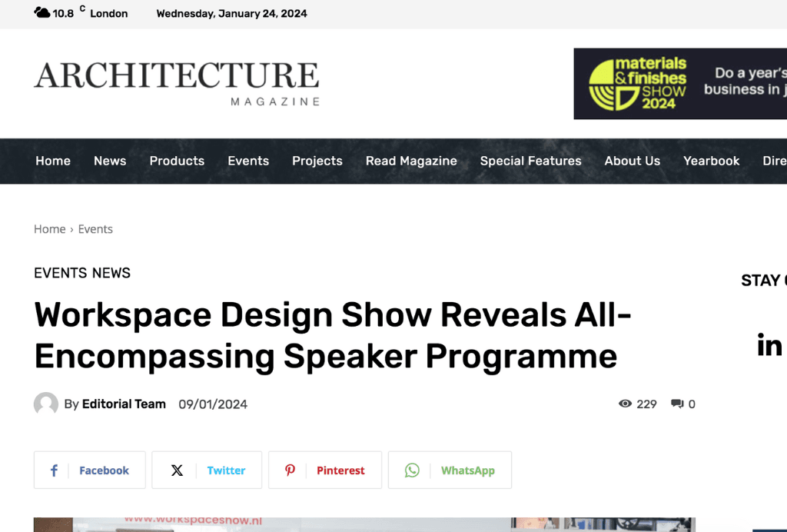
Task: Click the cloud weather icon
Action: coord(42,13)
